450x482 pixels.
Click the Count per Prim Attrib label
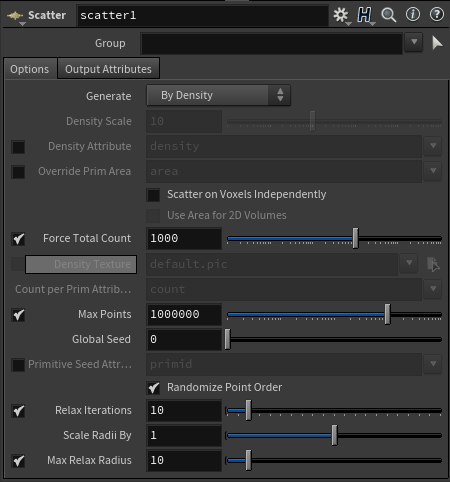(73, 289)
